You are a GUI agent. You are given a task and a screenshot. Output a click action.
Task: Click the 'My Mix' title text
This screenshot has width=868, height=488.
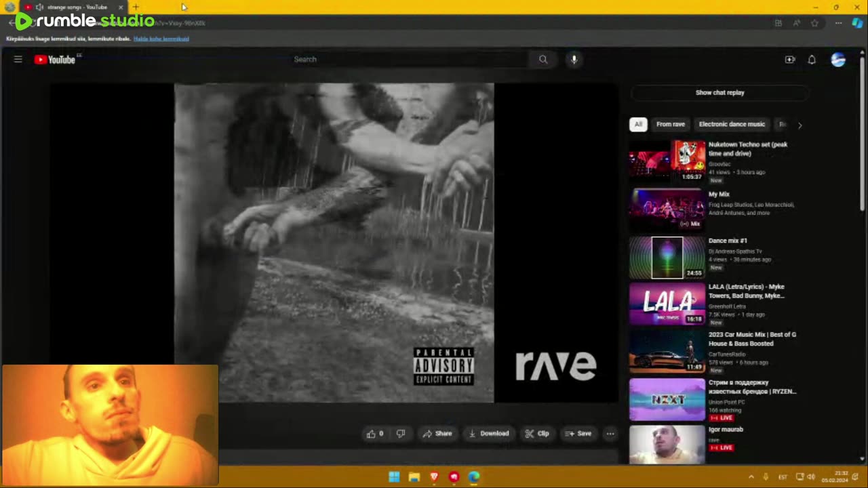tap(719, 195)
